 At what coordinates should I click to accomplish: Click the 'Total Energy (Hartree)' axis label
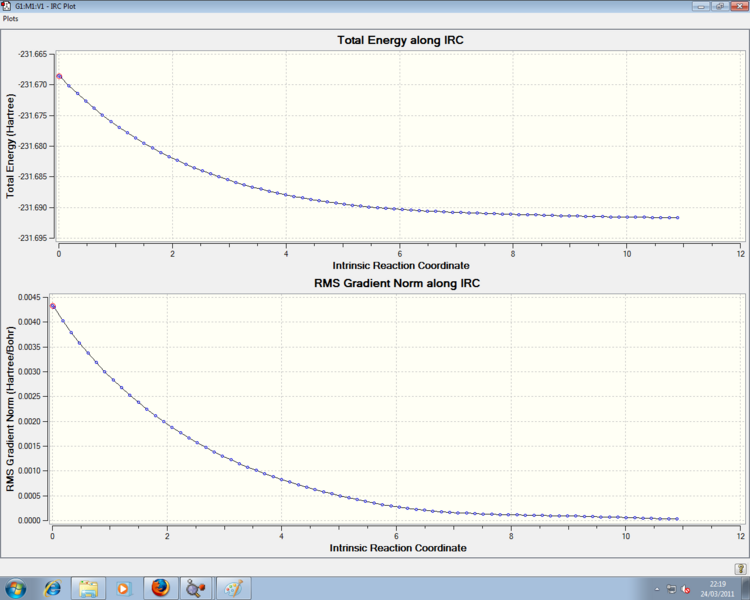coord(11,146)
